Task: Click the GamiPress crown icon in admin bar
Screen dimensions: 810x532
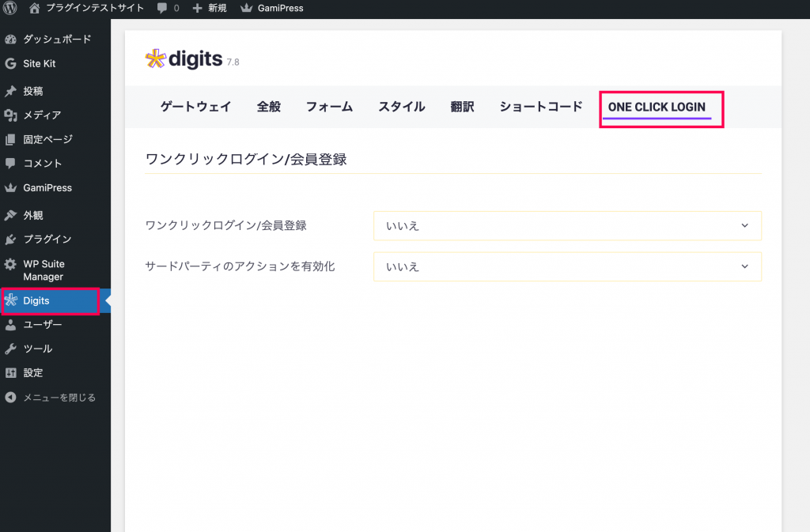Action: point(247,8)
